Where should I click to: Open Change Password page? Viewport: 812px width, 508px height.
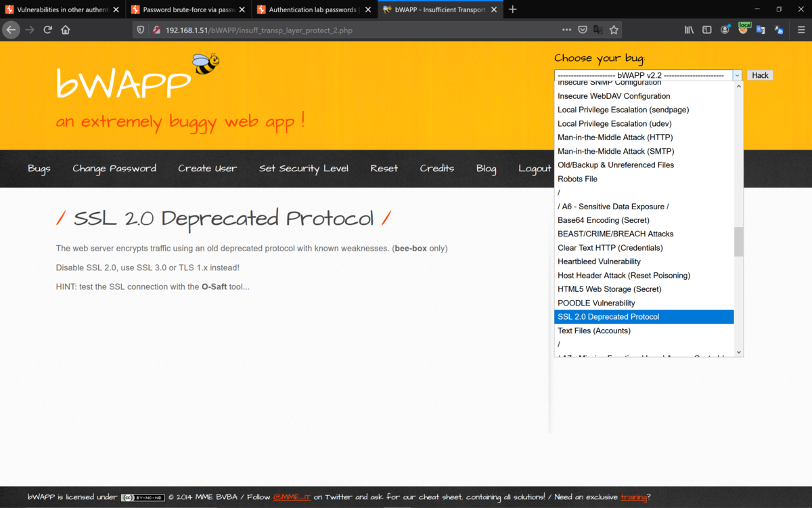114,169
